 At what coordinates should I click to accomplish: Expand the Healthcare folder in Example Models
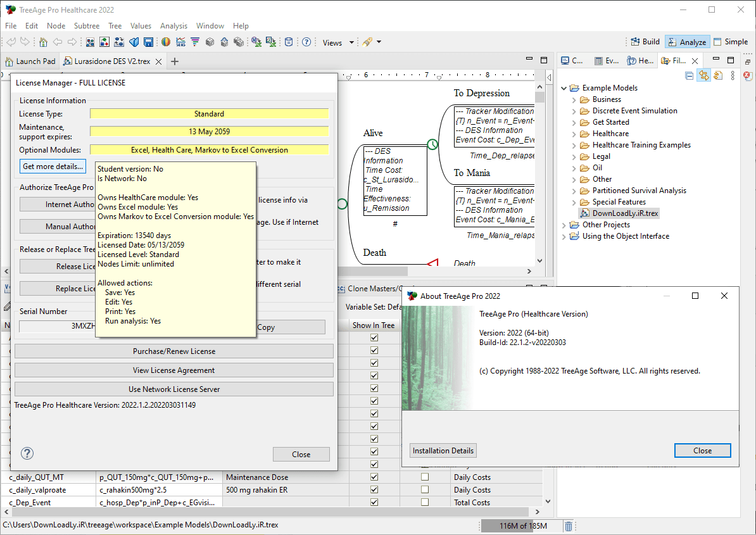click(x=574, y=134)
